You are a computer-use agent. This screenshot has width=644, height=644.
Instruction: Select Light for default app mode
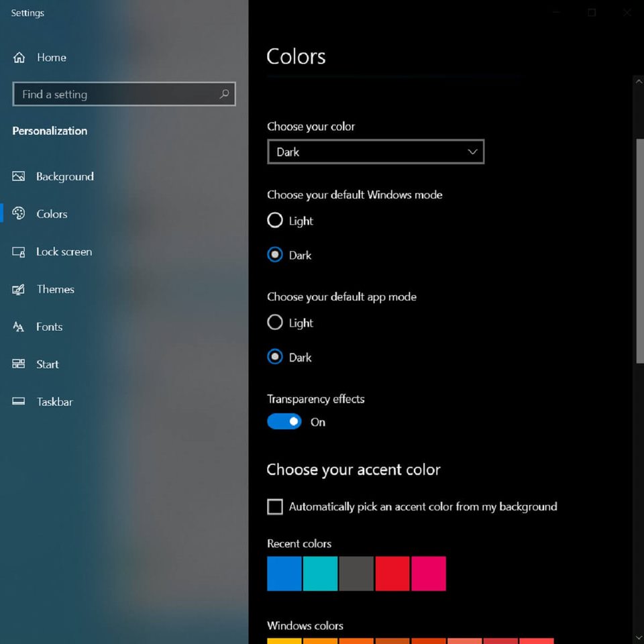point(275,323)
